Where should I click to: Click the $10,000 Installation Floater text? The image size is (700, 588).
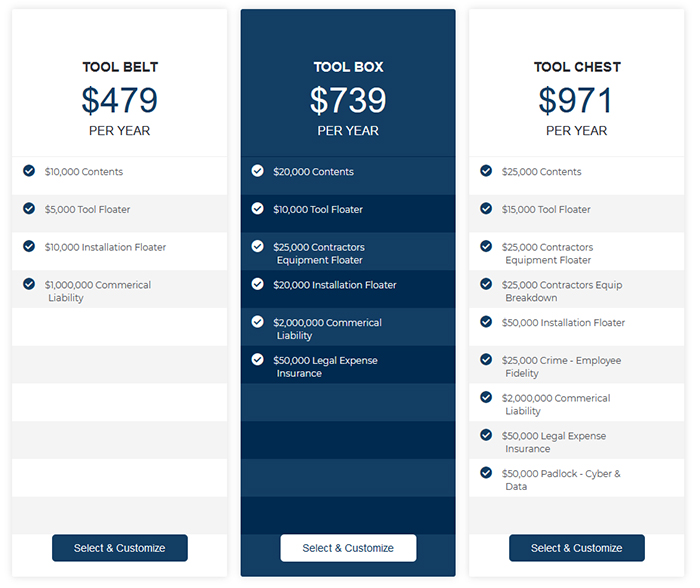point(105,247)
